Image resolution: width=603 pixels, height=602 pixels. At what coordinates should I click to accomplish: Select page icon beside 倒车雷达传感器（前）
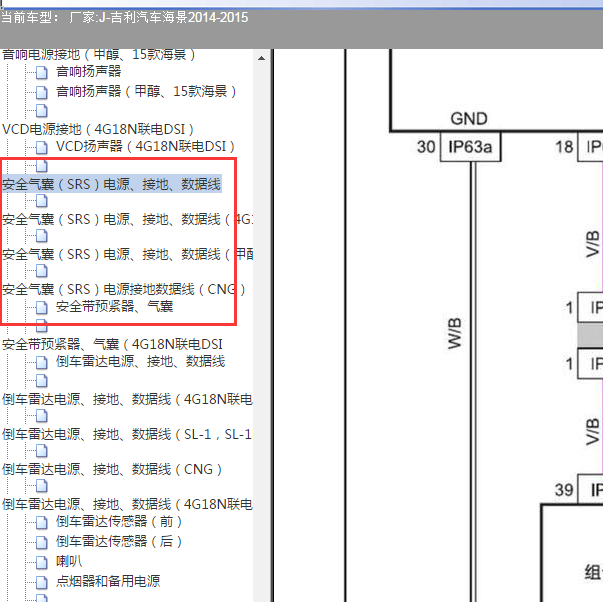point(42,522)
